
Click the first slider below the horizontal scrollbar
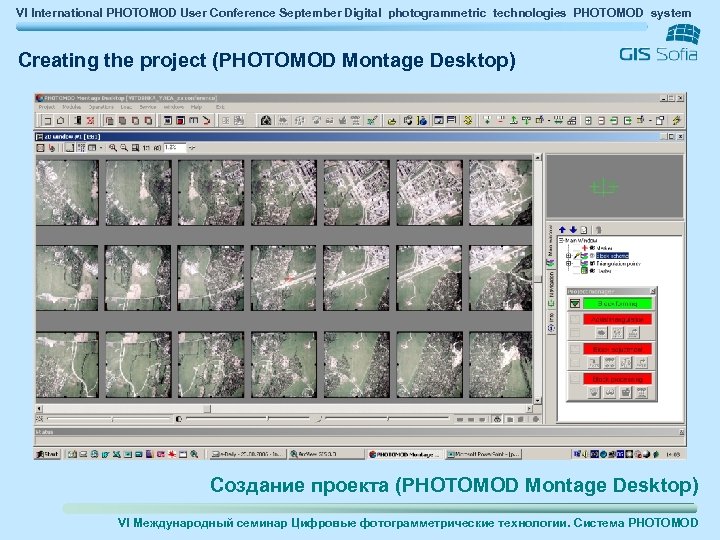(109, 419)
